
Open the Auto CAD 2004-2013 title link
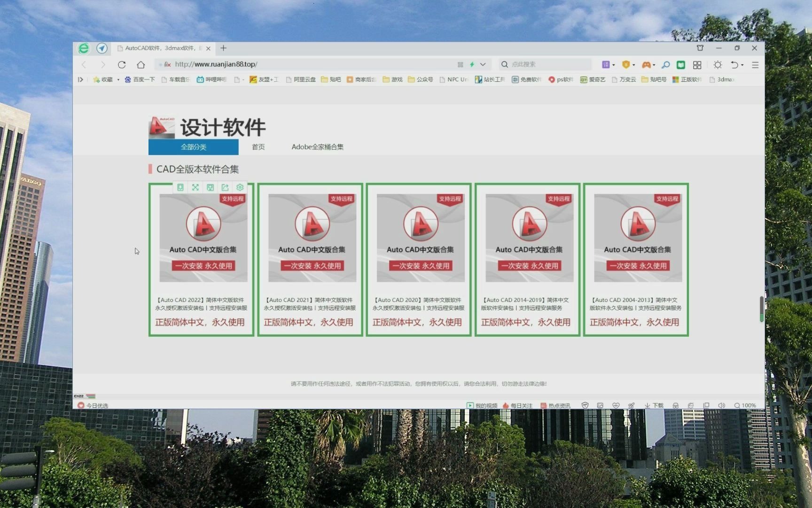635,304
